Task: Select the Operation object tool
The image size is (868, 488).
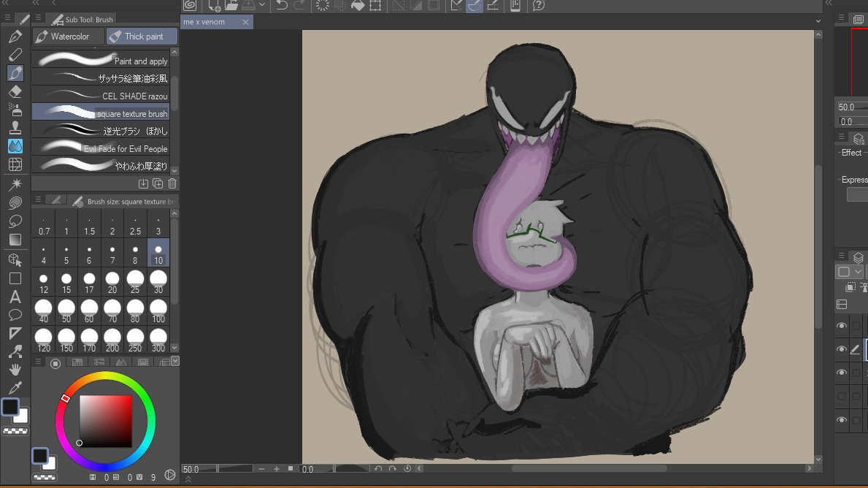Action: (x=15, y=260)
